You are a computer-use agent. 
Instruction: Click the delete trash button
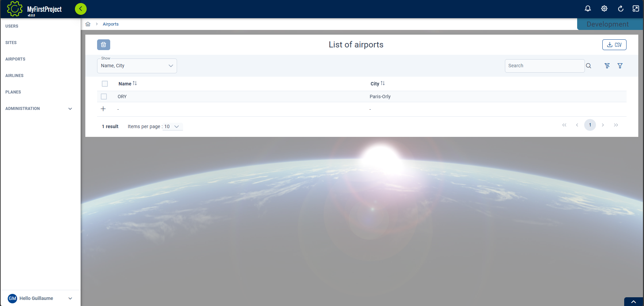103,45
